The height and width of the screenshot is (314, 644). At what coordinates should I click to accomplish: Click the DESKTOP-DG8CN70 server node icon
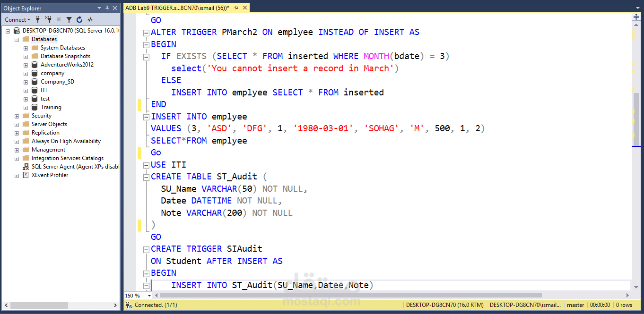(x=17, y=31)
